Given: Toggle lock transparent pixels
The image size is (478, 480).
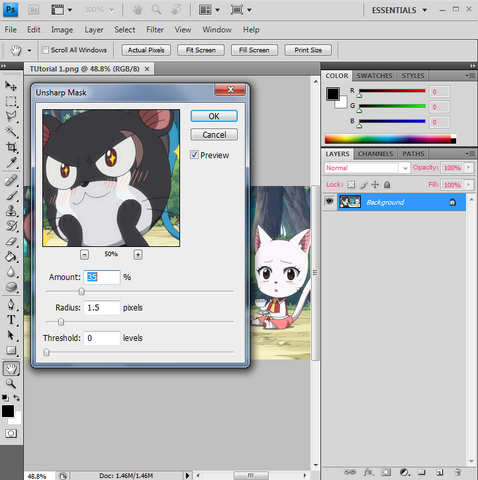Looking at the screenshot, I should click(351, 184).
